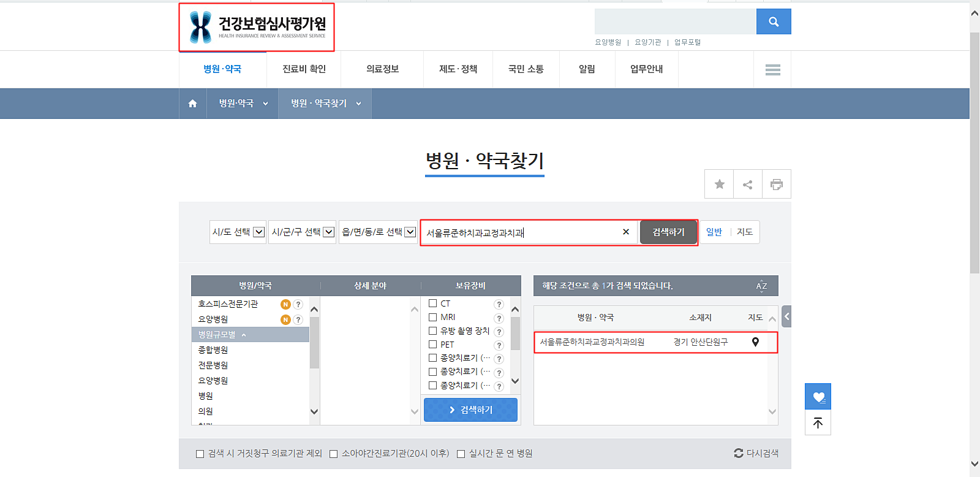Open 국민 소통 menu
Image resolution: width=980 pixels, height=477 pixels.
(x=526, y=69)
